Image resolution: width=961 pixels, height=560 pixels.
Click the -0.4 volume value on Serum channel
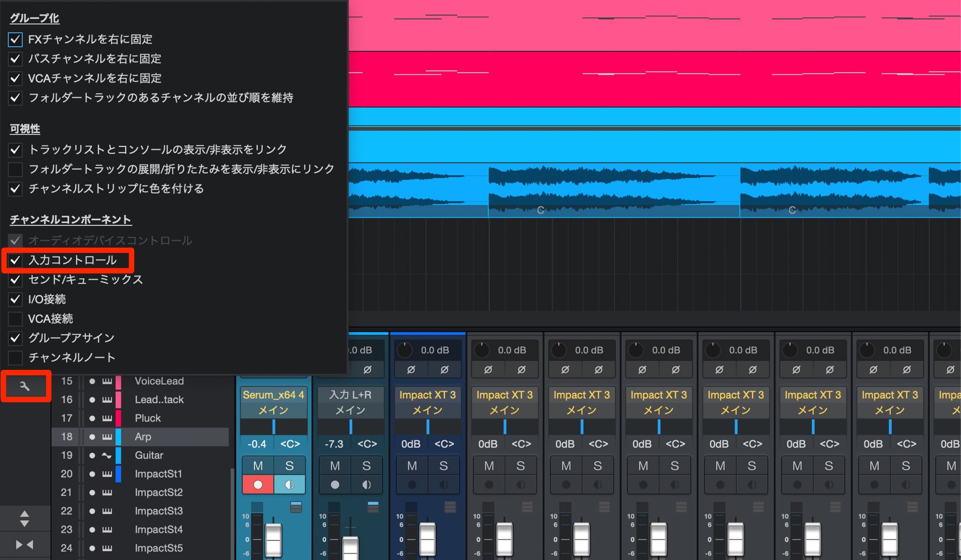tap(257, 444)
